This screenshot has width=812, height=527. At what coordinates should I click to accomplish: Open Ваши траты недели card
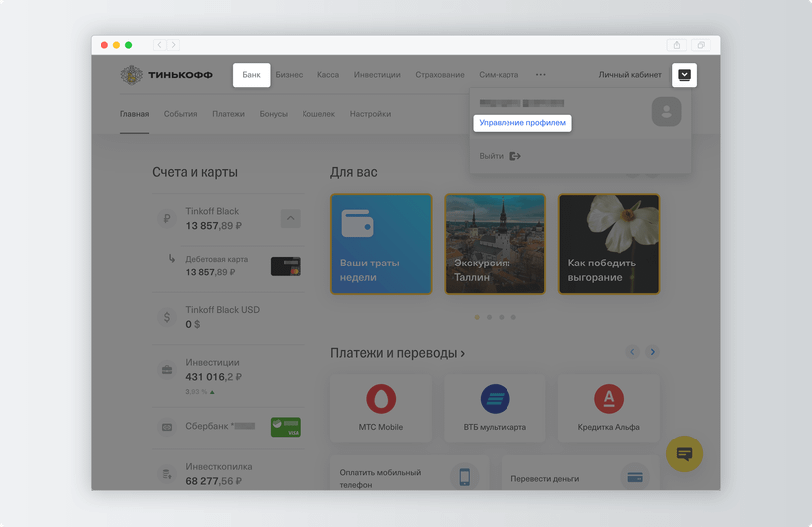pyautogui.click(x=381, y=245)
